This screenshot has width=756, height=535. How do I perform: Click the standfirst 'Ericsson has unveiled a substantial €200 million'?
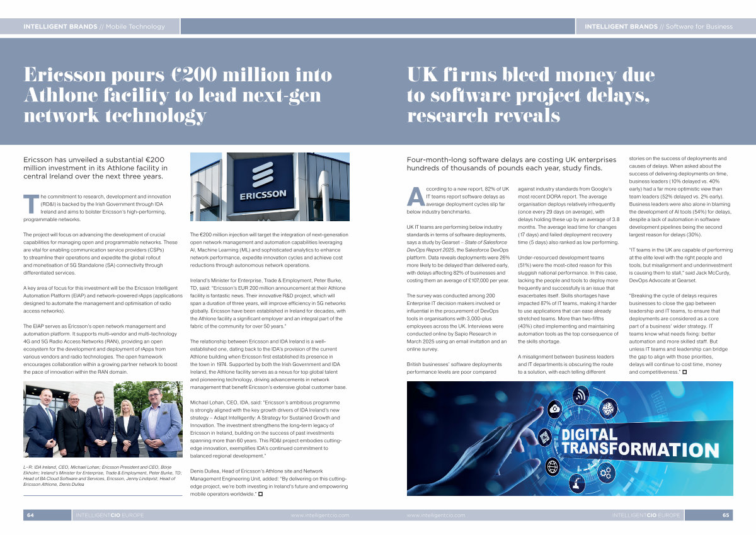click(95, 168)
